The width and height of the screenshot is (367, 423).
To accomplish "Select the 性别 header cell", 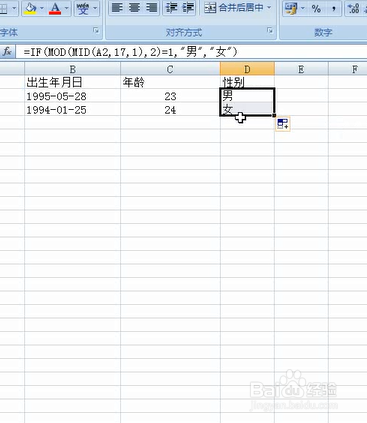I will click(x=247, y=82).
